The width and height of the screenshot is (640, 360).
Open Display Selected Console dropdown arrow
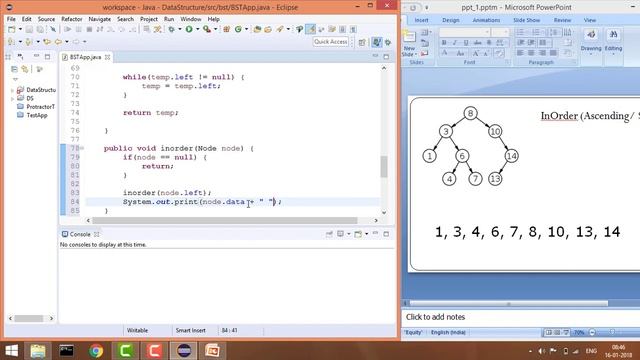pos(349,234)
